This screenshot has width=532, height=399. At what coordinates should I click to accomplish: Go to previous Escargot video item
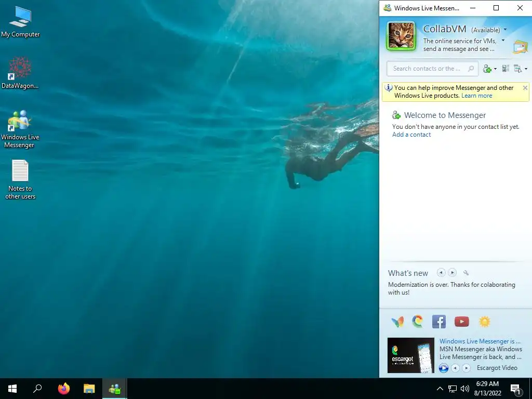click(455, 368)
